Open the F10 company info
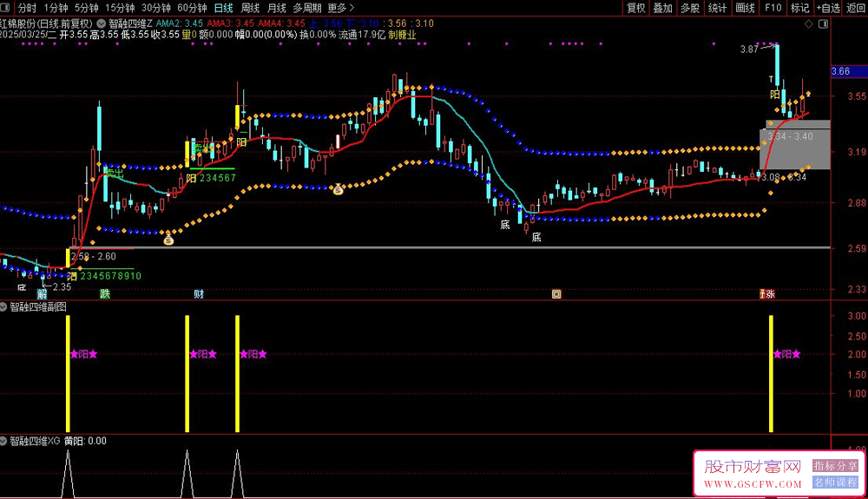The image size is (868, 499). tap(773, 8)
